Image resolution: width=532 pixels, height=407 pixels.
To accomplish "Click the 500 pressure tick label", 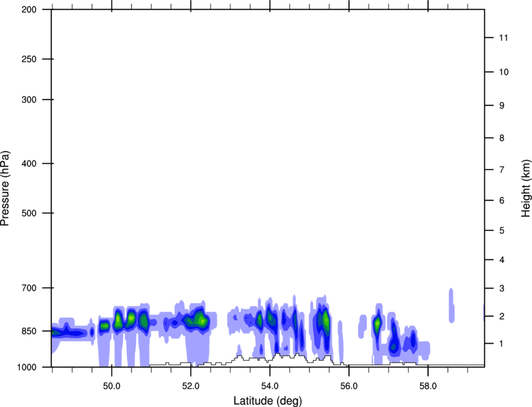I will (29, 213).
